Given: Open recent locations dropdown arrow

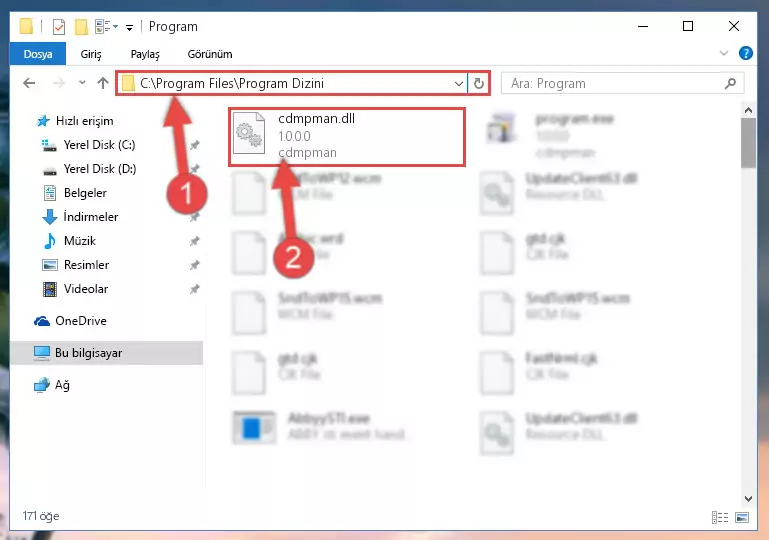Looking at the screenshot, I should coord(82,83).
